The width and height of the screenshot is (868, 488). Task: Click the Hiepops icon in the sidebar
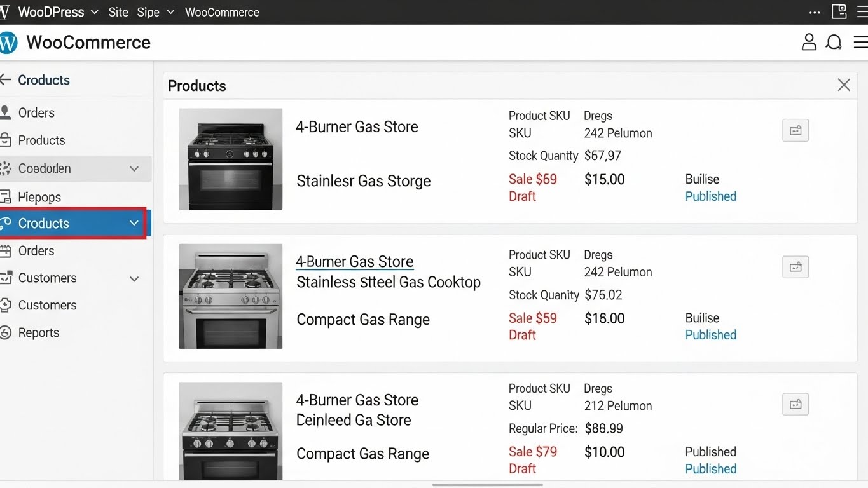[x=7, y=196]
